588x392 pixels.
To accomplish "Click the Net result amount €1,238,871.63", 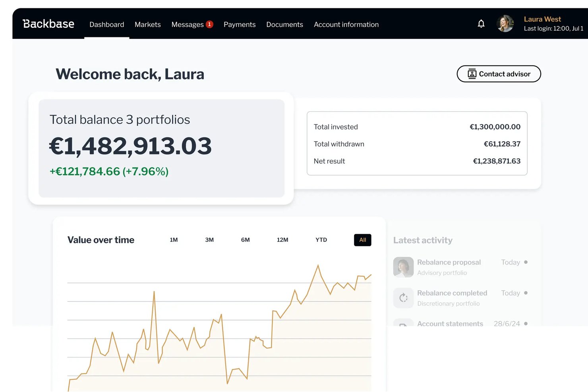I will (497, 161).
